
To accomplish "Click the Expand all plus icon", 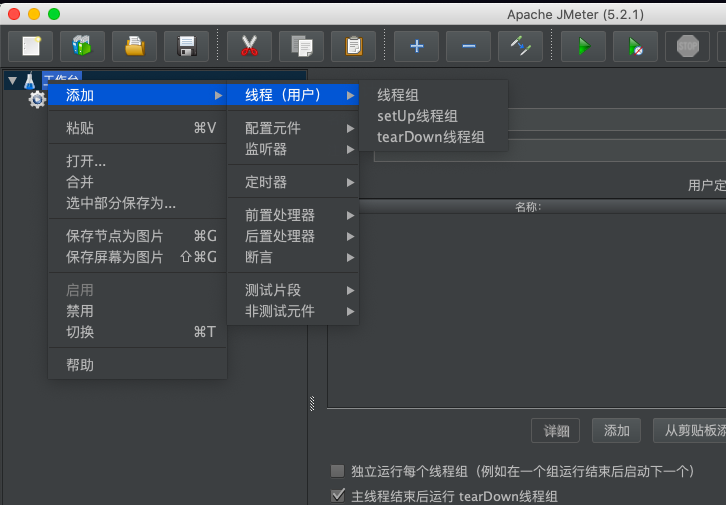I will [416, 46].
